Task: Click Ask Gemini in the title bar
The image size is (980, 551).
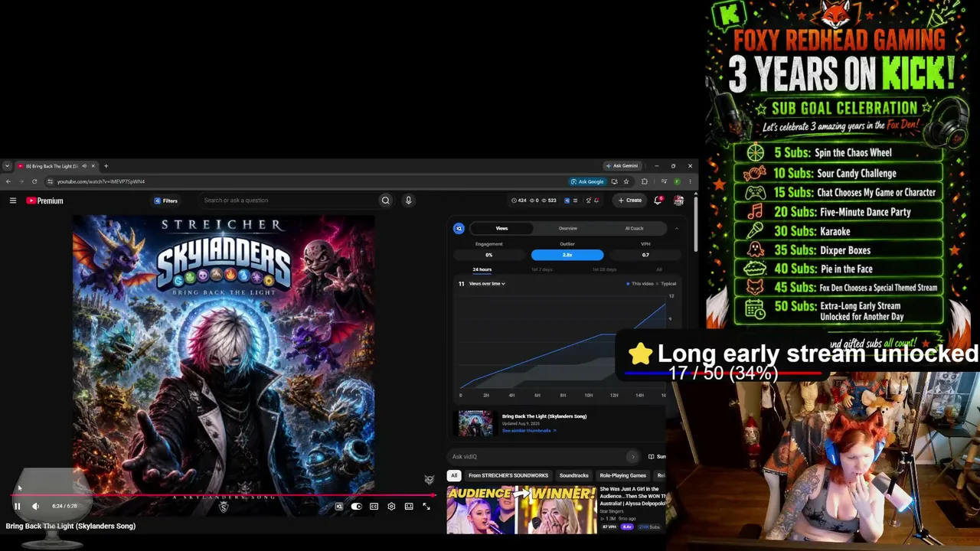Action: (x=622, y=166)
